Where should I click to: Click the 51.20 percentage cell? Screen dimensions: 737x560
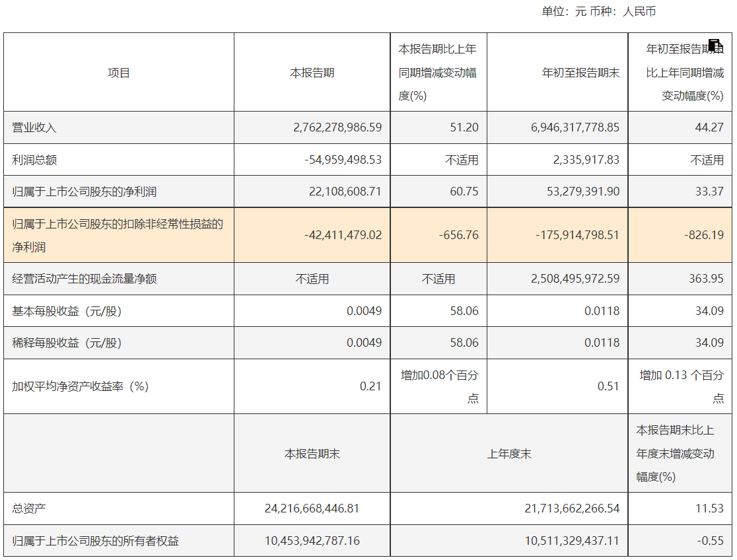tap(439, 127)
